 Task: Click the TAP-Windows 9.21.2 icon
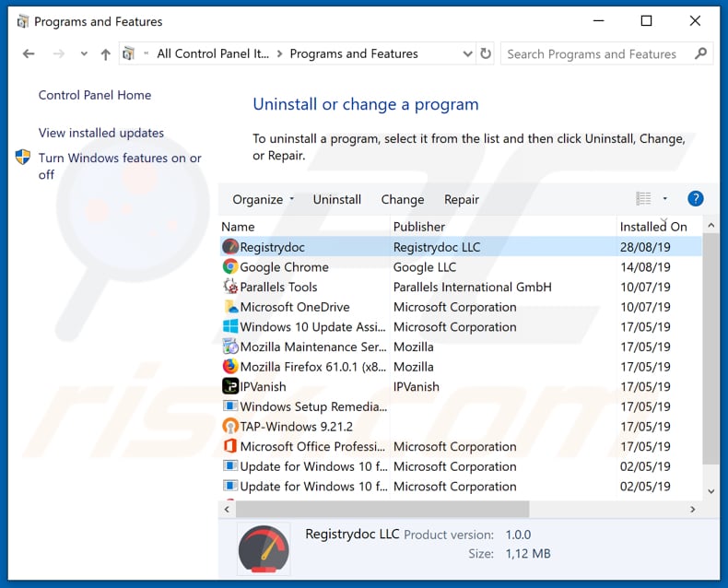coord(230,427)
